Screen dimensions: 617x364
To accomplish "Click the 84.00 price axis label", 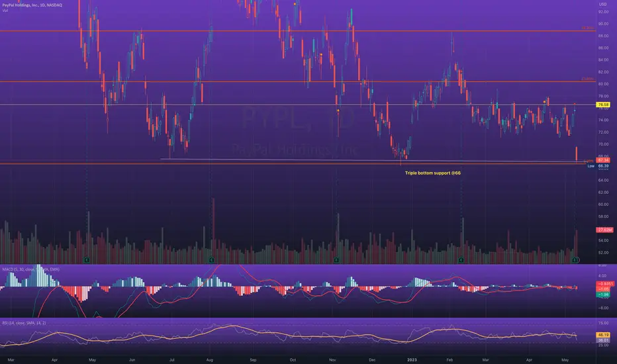I will (x=603, y=60).
